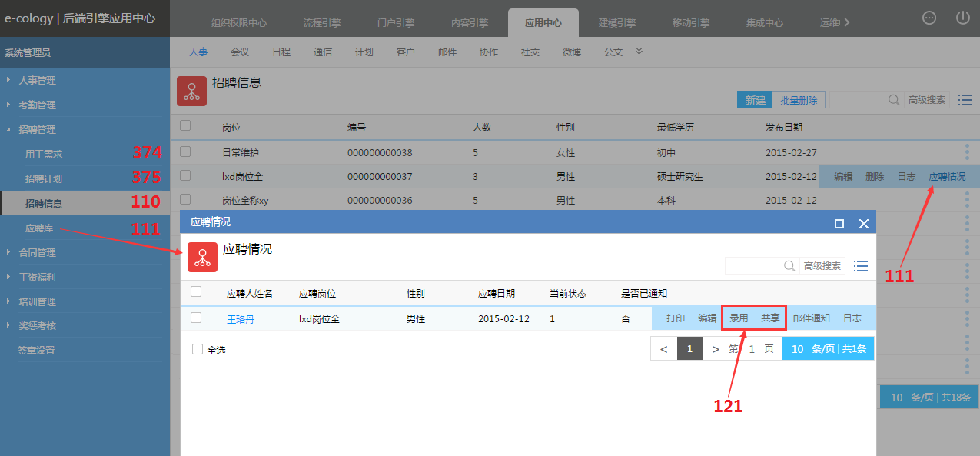Viewport: 980px width, 456px height.
Task: Click the dialog list view menu icon
Action: click(861, 266)
